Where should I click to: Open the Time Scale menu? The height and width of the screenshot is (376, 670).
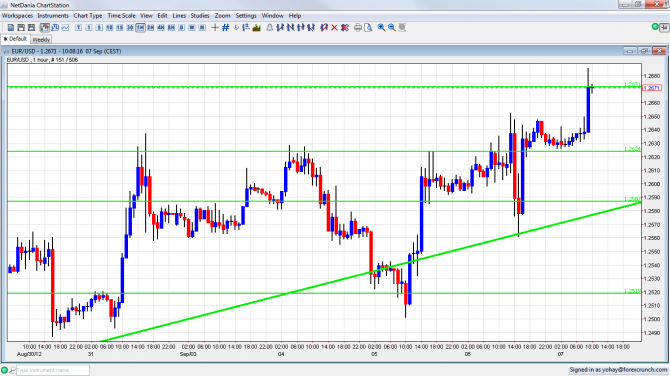click(x=121, y=15)
